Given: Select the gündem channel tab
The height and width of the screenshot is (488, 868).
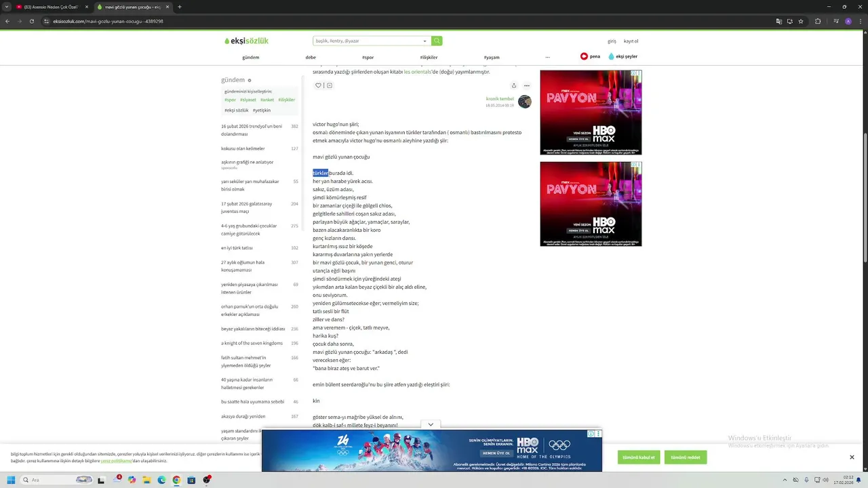Looking at the screenshot, I should 251,58.
